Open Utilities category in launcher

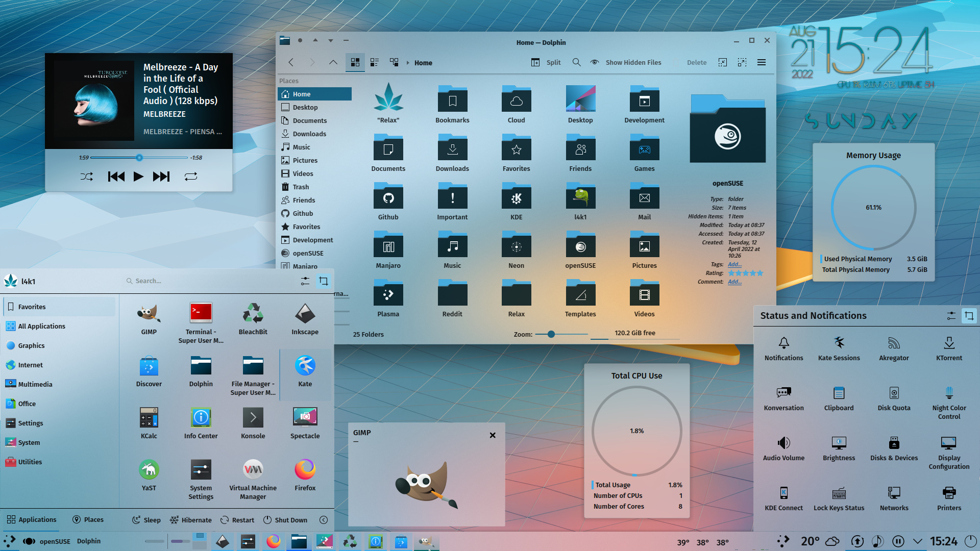60,462
